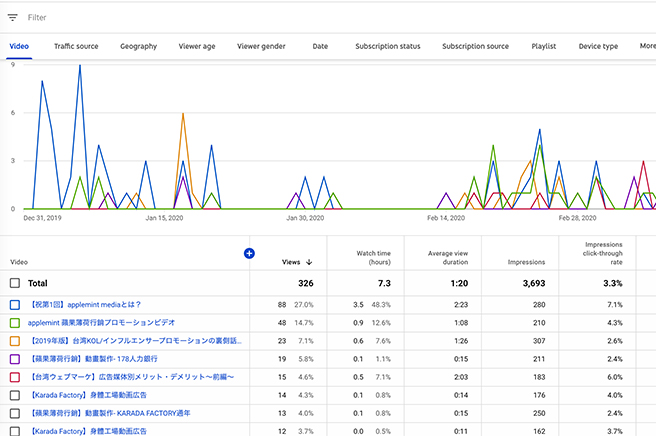
Task: Select the Video tab
Action: pyautogui.click(x=19, y=46)
